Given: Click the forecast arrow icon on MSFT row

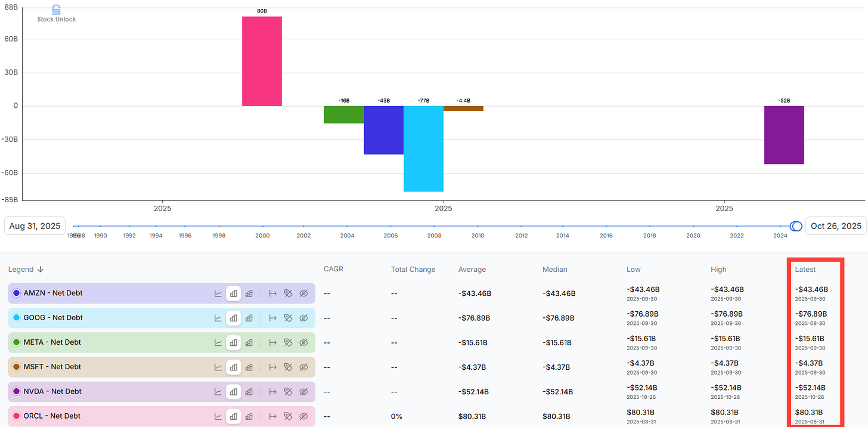Looking at the screenshot, I should point(272,367).
